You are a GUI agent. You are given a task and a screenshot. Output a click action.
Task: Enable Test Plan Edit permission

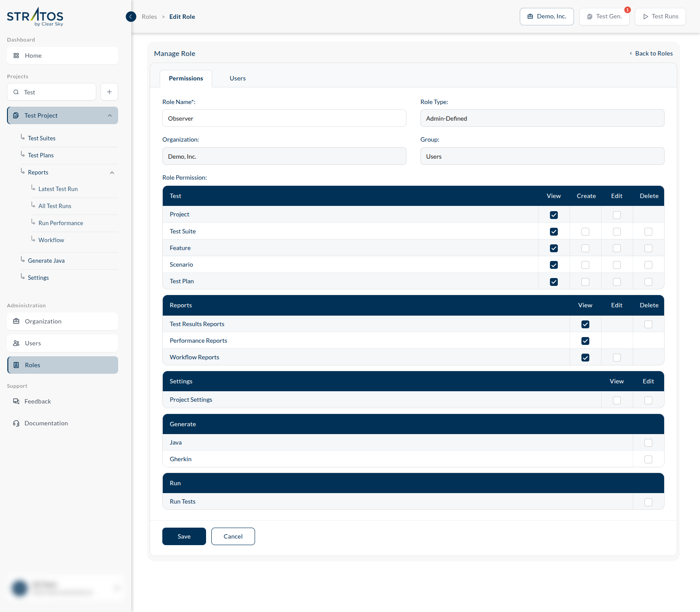(617, 282)
